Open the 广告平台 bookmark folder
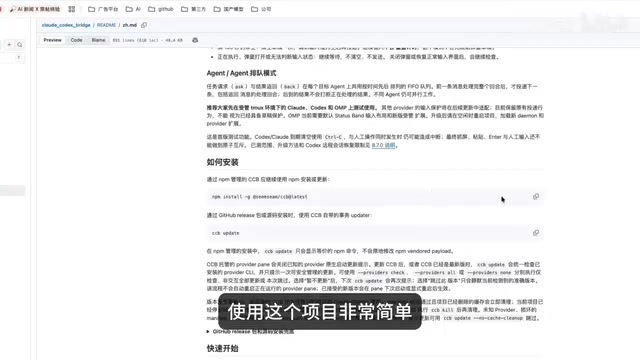The image size is (640, 360). (103, 9)
